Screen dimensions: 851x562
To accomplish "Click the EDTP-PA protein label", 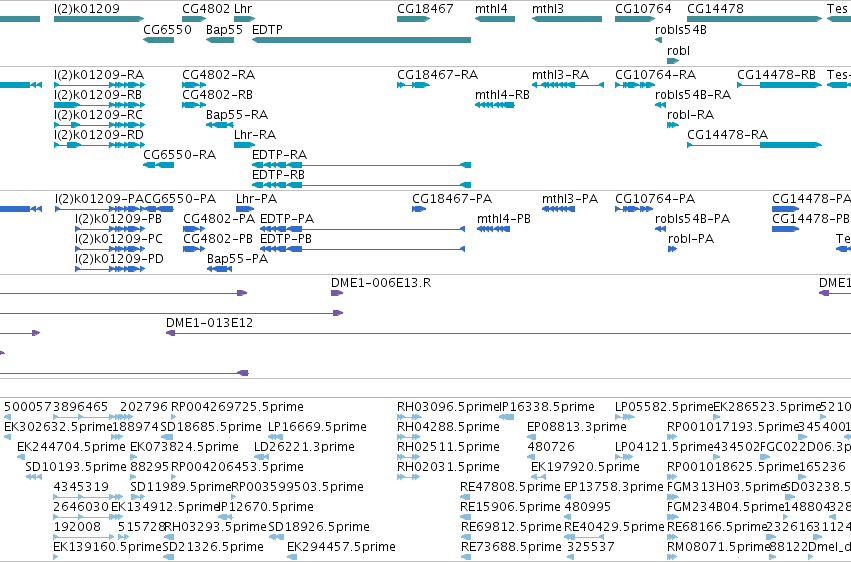I will [x=287, y=219].
